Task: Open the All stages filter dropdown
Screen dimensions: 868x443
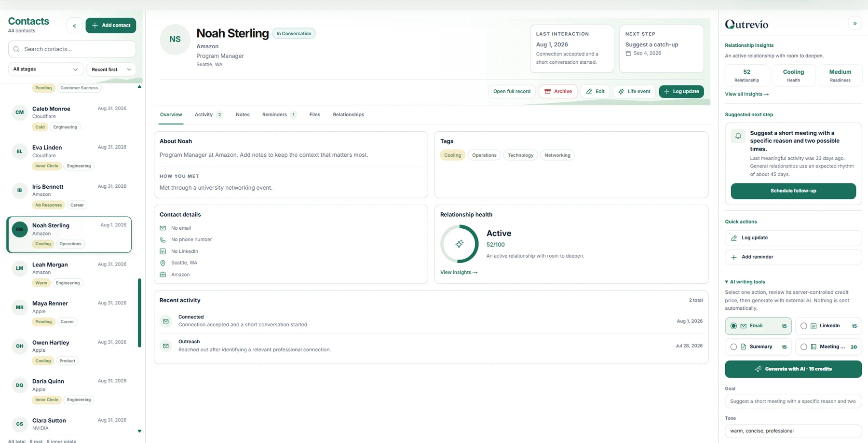Action: pyautogui.click(x=45, y=69)
